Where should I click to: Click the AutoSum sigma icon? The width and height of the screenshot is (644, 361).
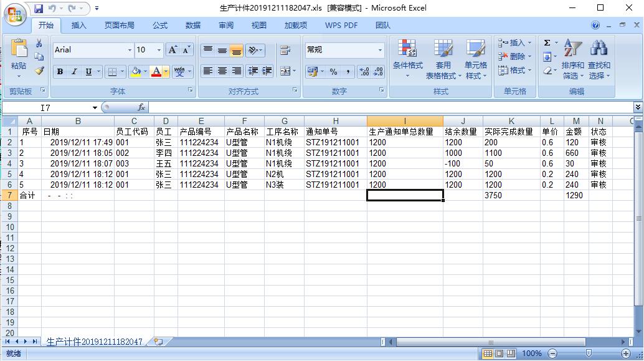tap(547, 43)
